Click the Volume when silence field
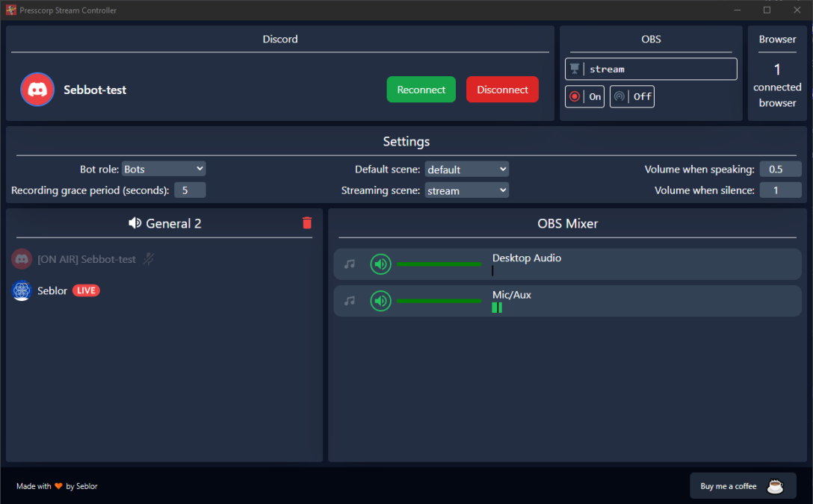The image size is (813, 504). 780,190
